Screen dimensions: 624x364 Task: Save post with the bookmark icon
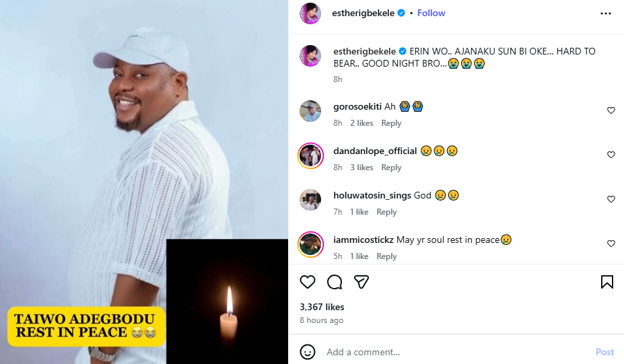click(606, 282)
